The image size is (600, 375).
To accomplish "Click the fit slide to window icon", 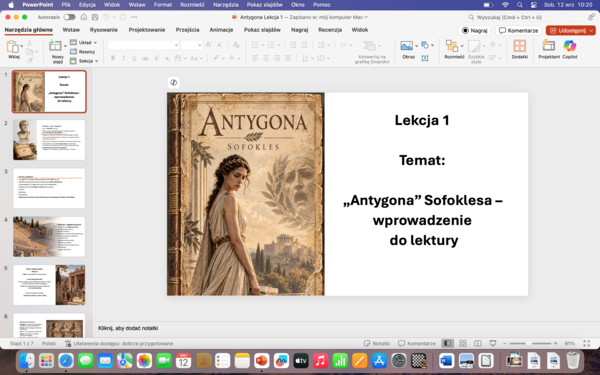I will (x=587, y=343).
